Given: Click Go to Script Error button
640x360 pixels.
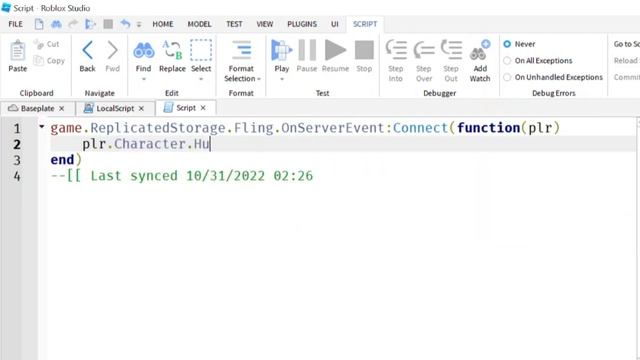Looking at the screenshot, I should pos(626,44).
